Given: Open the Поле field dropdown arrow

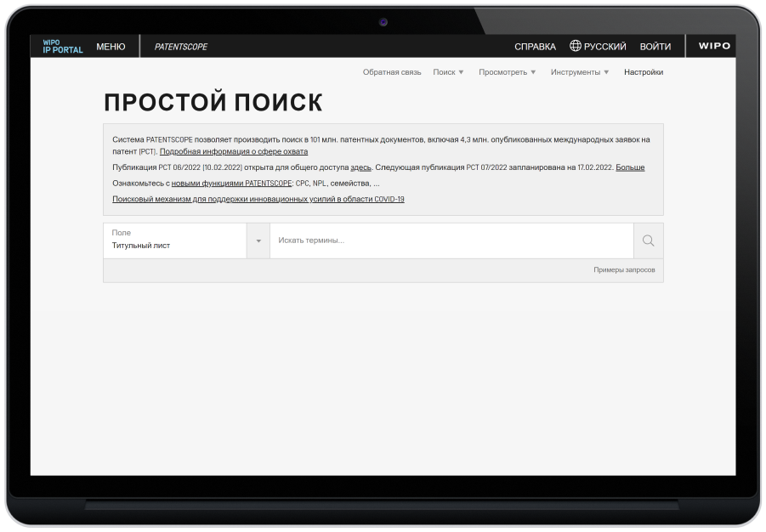Looking at the screenshot, I should (258, 241).
